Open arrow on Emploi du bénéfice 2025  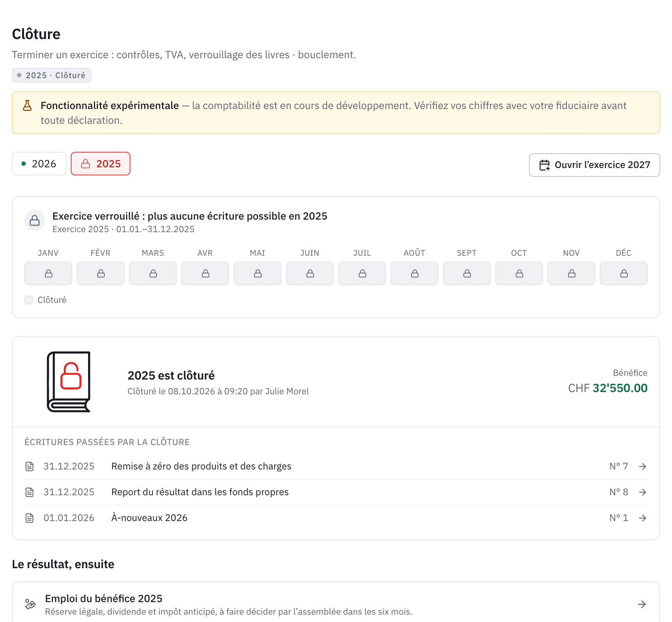tap(642, 604)
